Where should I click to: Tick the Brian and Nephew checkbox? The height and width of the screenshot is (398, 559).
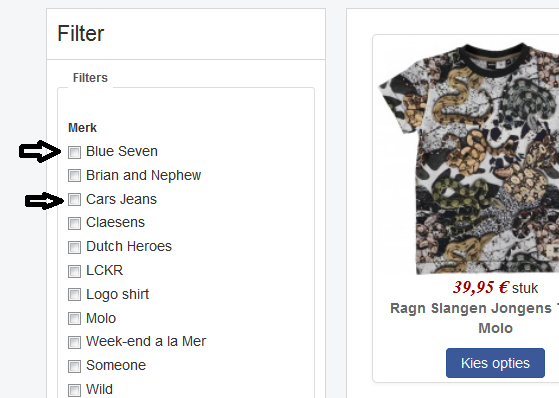coord(75,175)
